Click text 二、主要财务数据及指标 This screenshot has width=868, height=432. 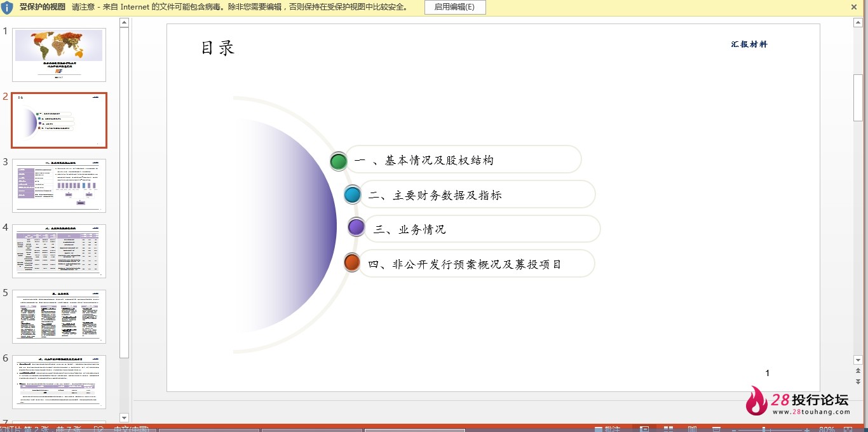(x=435, y=195)
